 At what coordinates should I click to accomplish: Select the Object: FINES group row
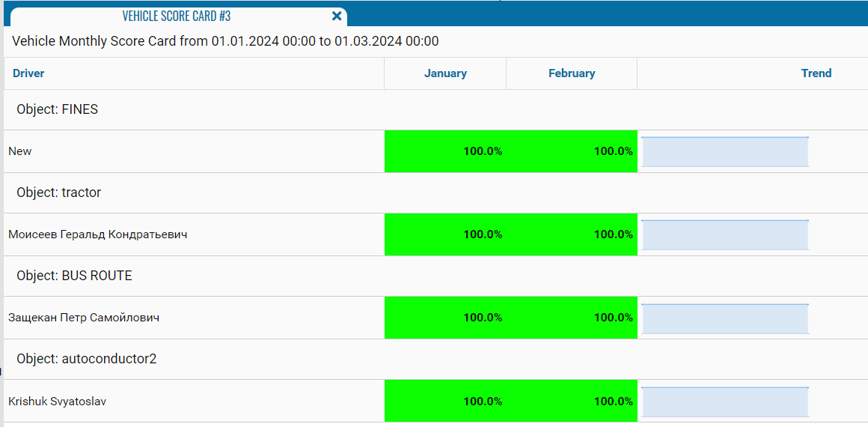[x=58, y=109]
